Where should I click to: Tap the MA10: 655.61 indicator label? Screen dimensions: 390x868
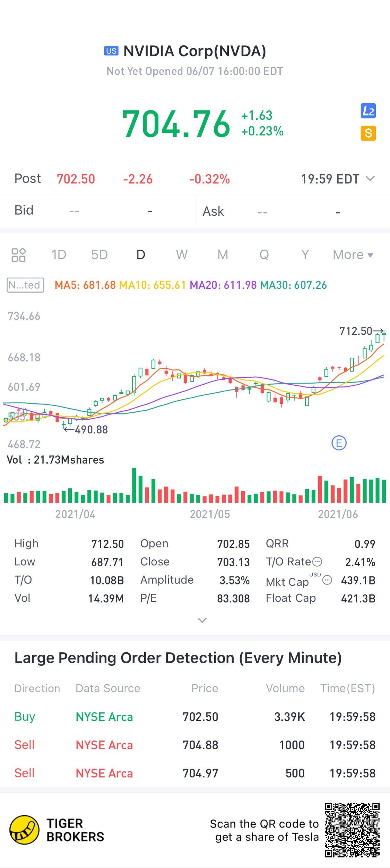click(153, 285)
